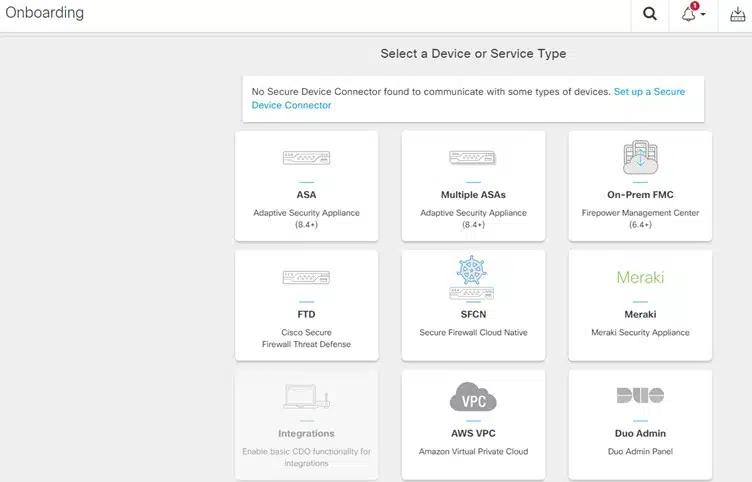This screenshot has height=482, width=752.
Task: Click the ASA appliance device icon
Action: (x=306, y=158)
